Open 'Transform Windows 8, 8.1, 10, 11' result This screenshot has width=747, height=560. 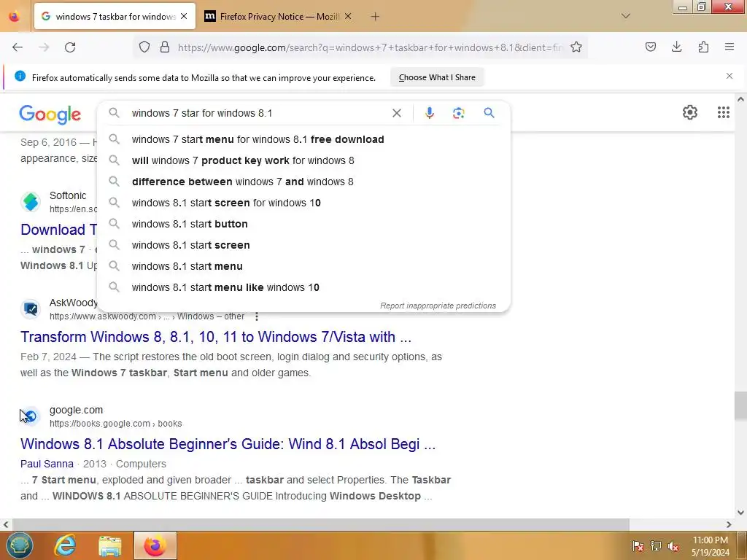coord(216,337)
